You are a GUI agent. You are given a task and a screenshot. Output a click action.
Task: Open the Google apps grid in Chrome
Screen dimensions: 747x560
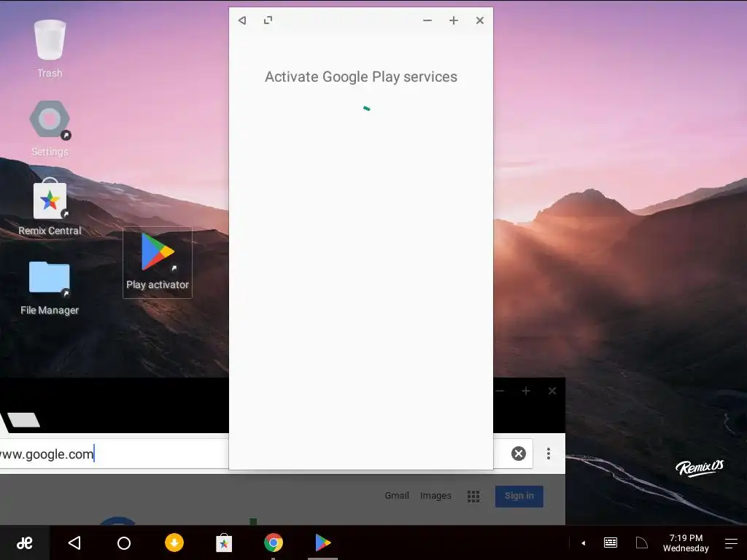473,496
